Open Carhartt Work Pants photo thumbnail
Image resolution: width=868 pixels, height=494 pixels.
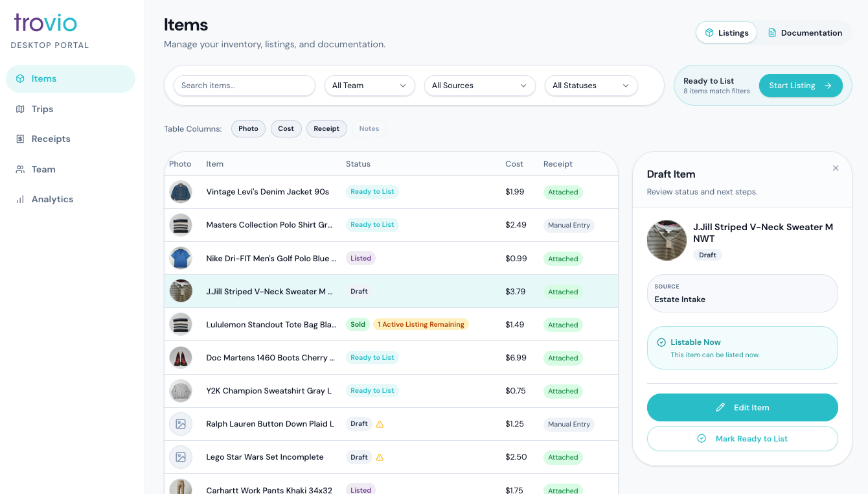[x=181, y=487]
